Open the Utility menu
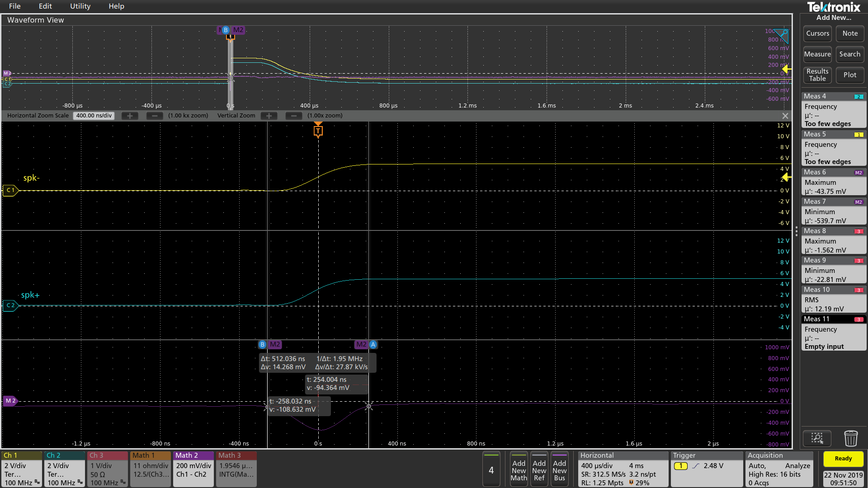The image size is (868, 488). click(x=80, y=6)
